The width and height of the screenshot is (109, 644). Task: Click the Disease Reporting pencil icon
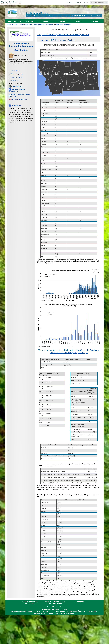[10, 74]
